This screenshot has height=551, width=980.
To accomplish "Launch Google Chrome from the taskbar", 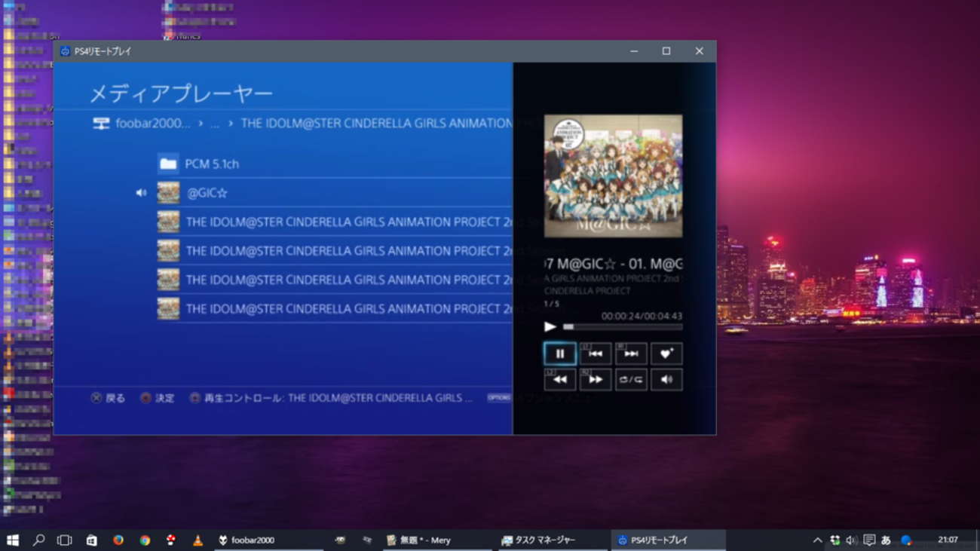I will 145,540.
